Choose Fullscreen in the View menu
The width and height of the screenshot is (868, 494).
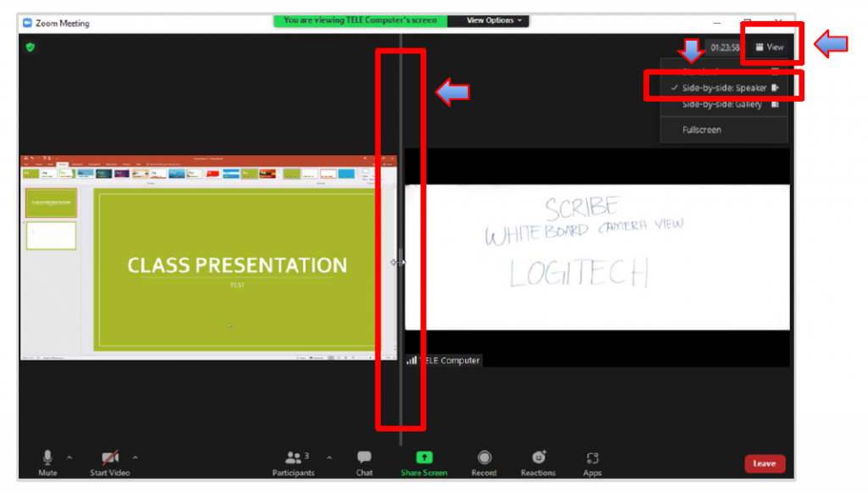coord(701,130)
